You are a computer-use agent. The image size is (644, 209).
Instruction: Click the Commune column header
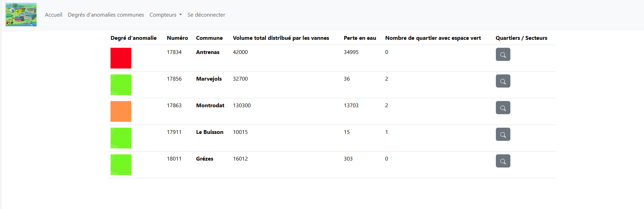[209, 38]
